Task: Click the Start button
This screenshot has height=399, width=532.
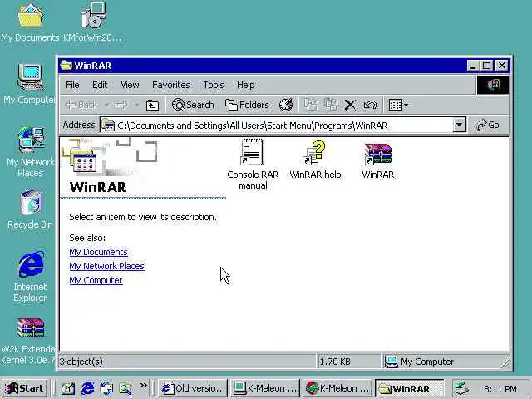Action: 24,388
